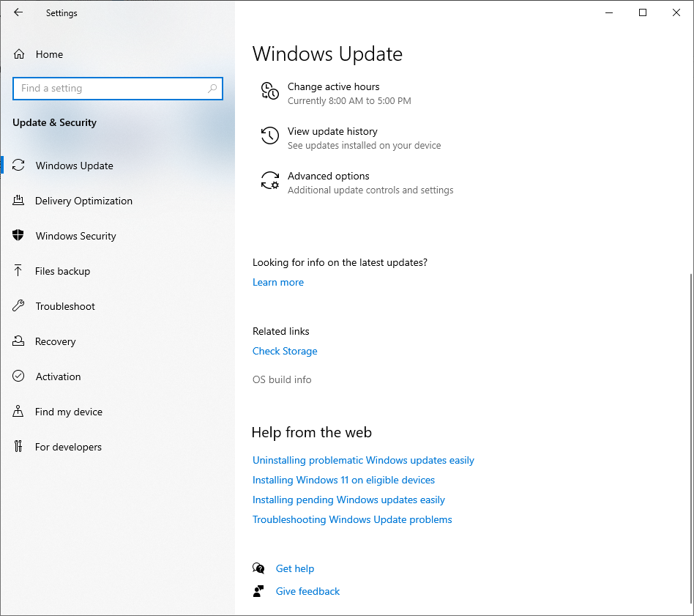Image resolution: width=694 pixels, height=616 pixels.
Task: Open Uninstalling problematic Windows updates link
Action: click(x=363, y=460)
